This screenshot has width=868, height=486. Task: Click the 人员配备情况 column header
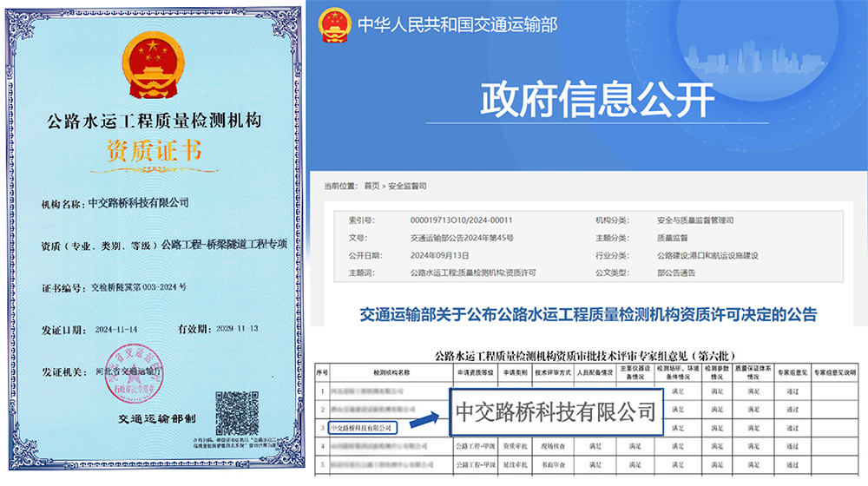(x=595, y=372)
